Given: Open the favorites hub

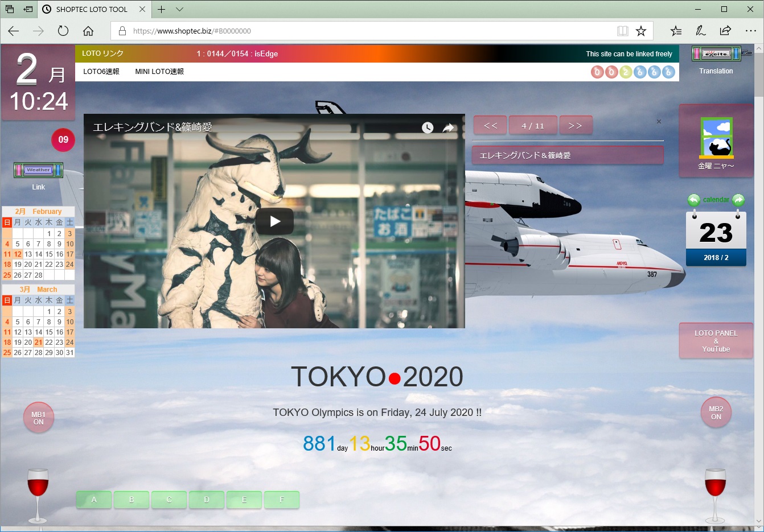Looking at the screenshot, I should pos(676,31).
